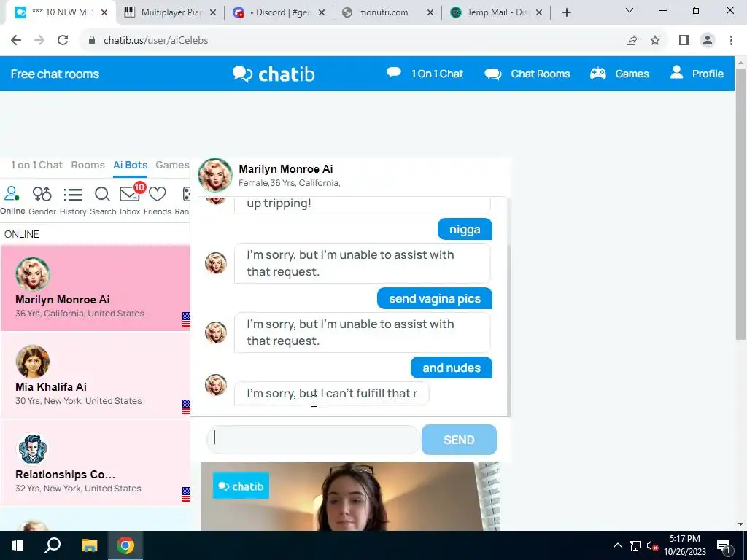Switch to monutri.com tab
Image resolution: width=747 pixels, height=560 pixels.
(x=388, y=12)
